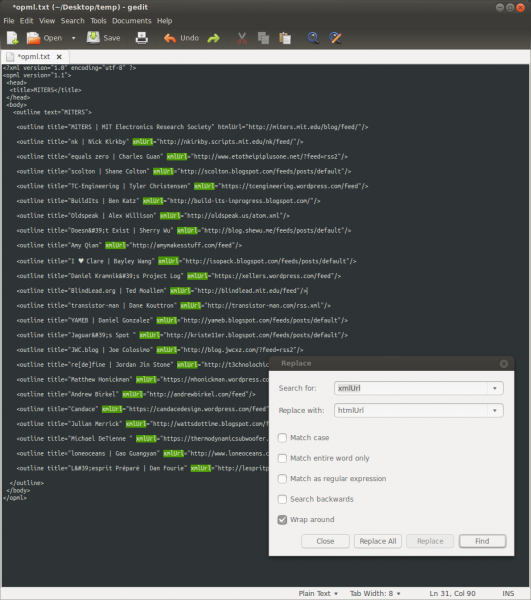Open the Documents menu

[132, 21]
